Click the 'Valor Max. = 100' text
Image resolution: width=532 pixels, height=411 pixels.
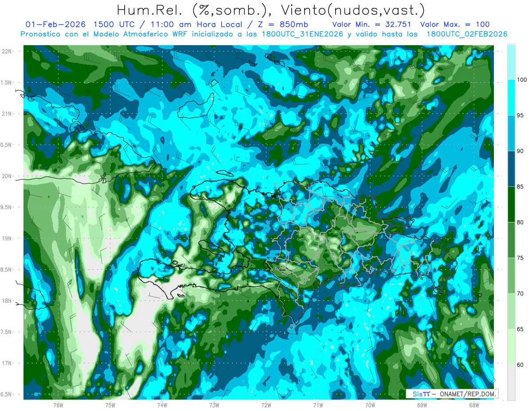(x=454, y=24)
